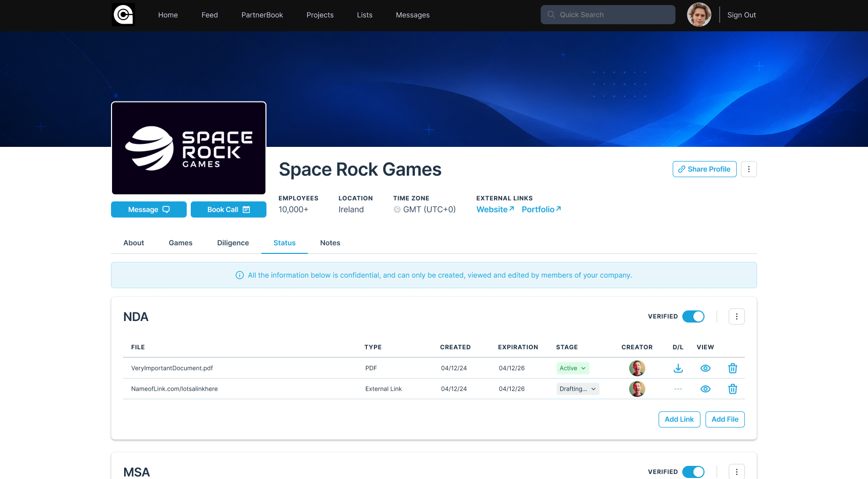Image resolution: width=868 pixels, height=479 pixels.
Task: Open the Active stage dropdown
Action: pos(573,368)
